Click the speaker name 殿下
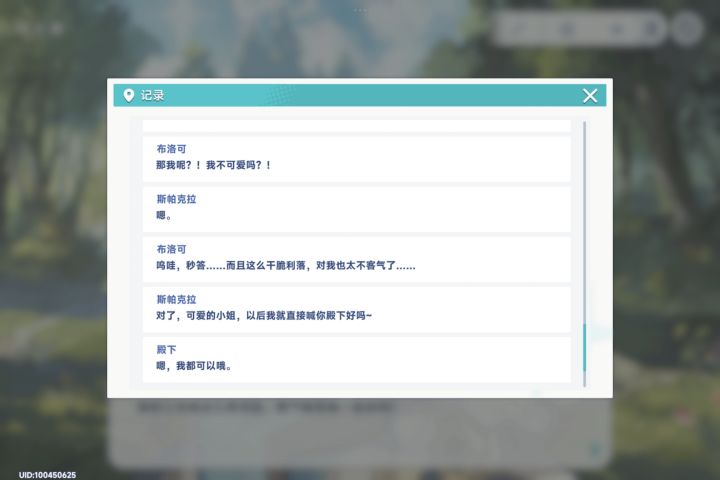The image size is (720, 480). (x=166, y=350)
